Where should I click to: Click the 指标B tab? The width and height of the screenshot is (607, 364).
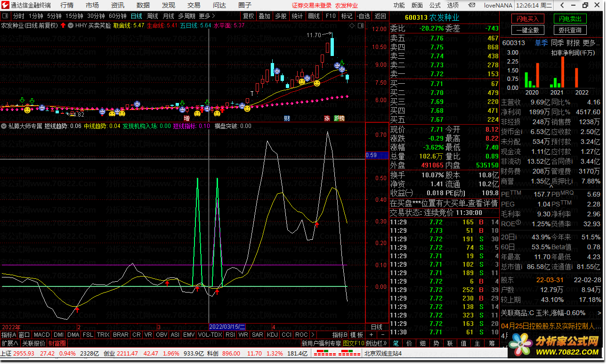[x=340, y=335]
